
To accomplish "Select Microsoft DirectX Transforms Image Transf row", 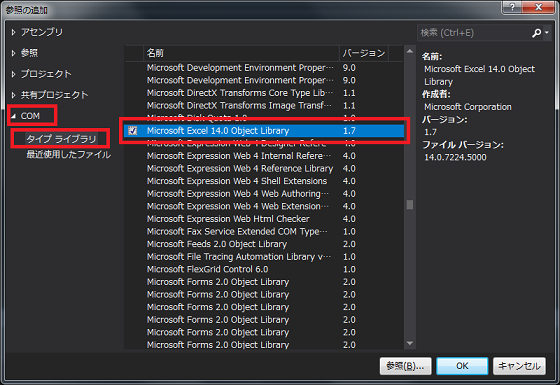I will 264,105.
